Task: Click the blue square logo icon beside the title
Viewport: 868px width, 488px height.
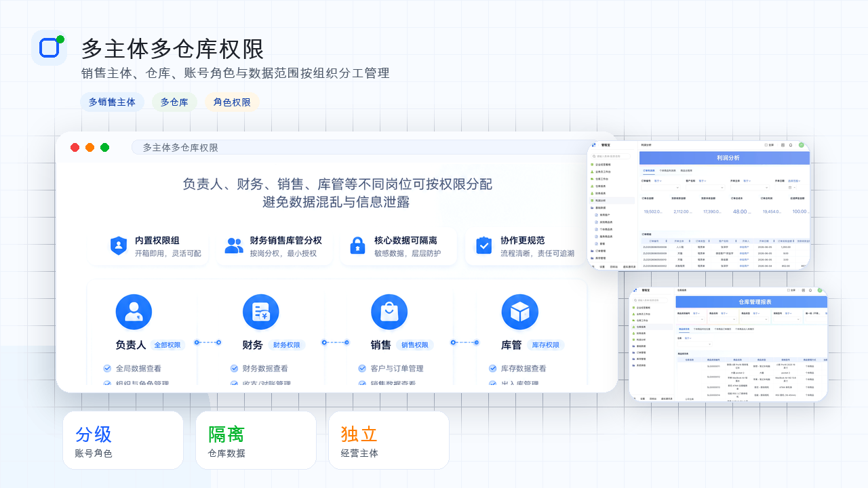Action: (49, 47)
